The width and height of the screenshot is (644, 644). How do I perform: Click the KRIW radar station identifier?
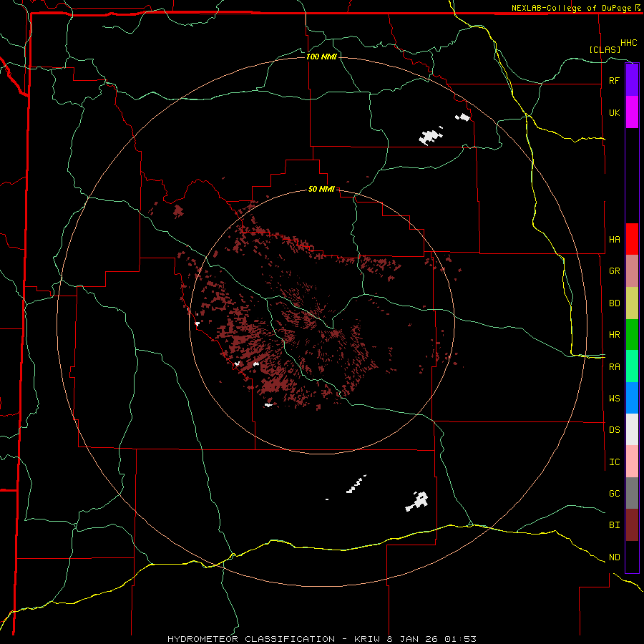[x=367, y=639]
